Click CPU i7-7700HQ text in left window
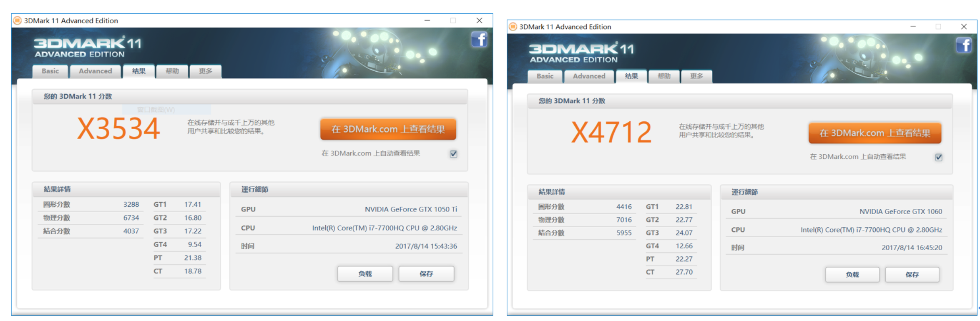The width and height of the screenshot is (980, 321). click(384, 228)
